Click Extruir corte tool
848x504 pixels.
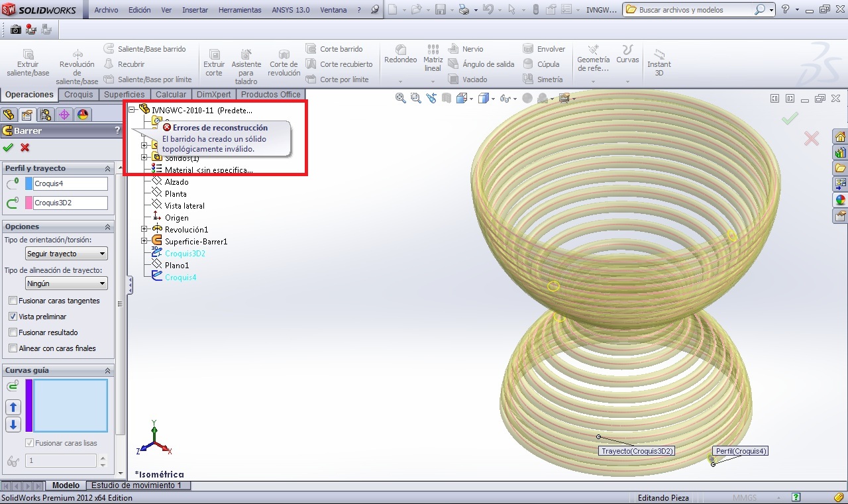click(x=214, y=63)
